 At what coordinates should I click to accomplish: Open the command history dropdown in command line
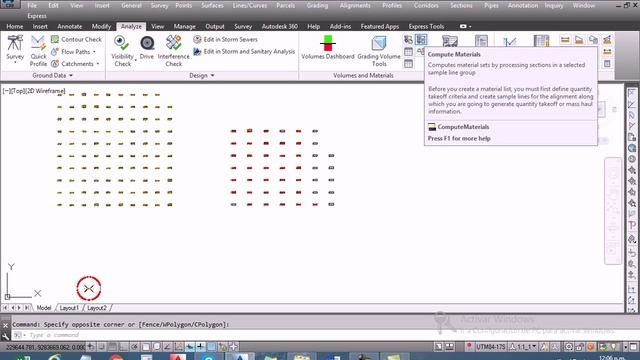(x=19, y=335)
